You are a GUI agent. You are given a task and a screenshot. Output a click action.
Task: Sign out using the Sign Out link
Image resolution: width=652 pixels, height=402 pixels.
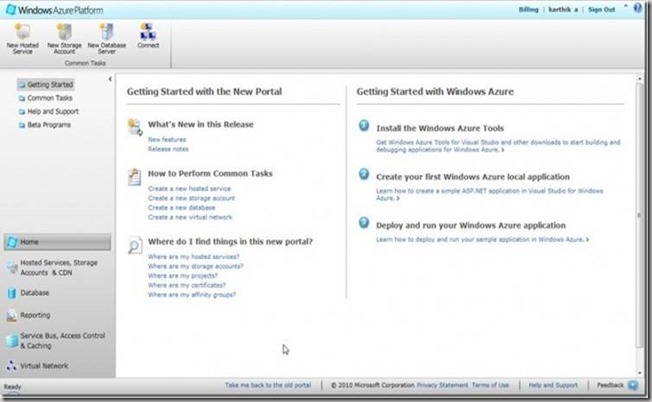601,9
